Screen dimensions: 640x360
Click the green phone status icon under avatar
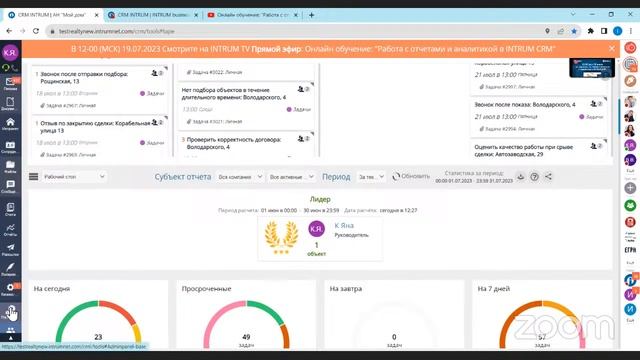pos(6,68)
